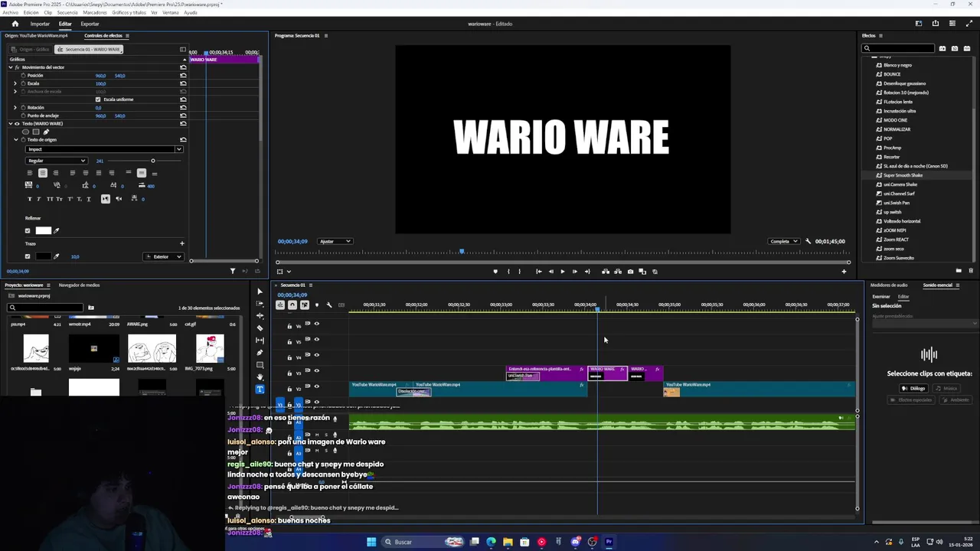Click the black Trazo stroke color swatch

tap(43, 256)
